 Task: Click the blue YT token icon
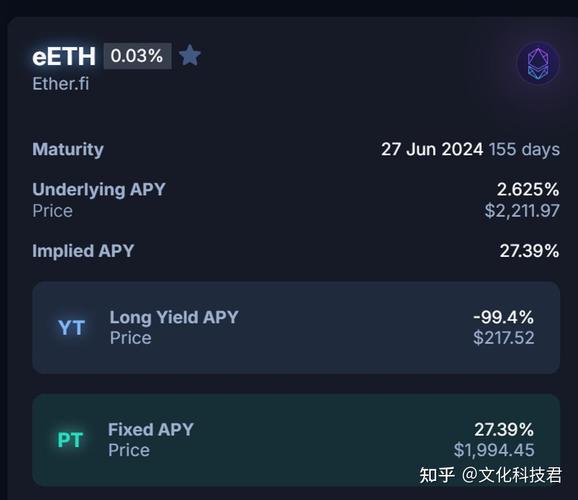pyautogui.click(x=72, y=327)
